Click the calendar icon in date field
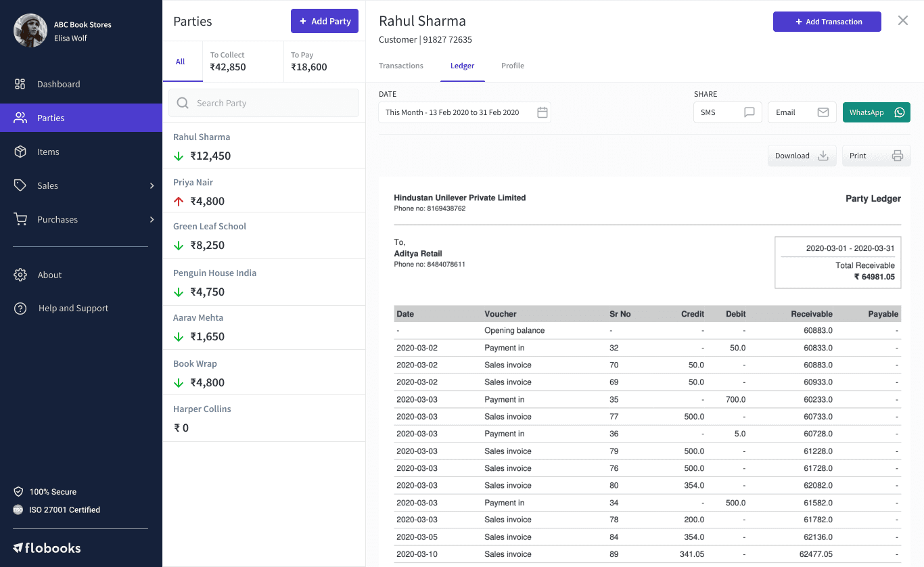Image resolution: width=924 pixels, height=567 pixels. (542, 112)
